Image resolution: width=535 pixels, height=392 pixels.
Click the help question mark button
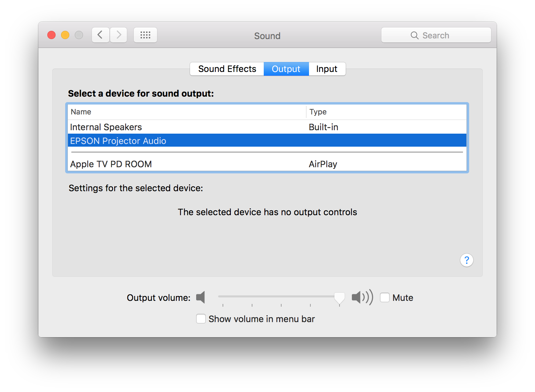point(466,260)
